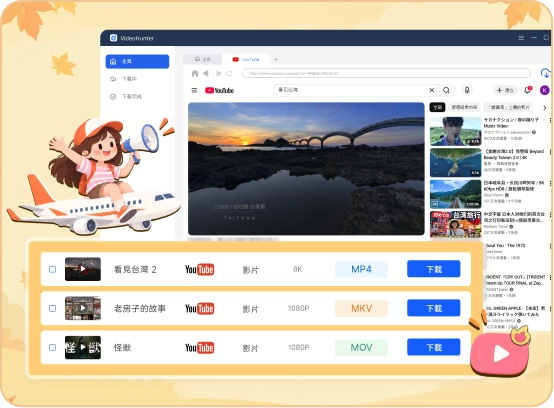The width and height of the screenshot is (554, 408).
Task: Click download button for 老房子的故事
Action: [434, 308]
